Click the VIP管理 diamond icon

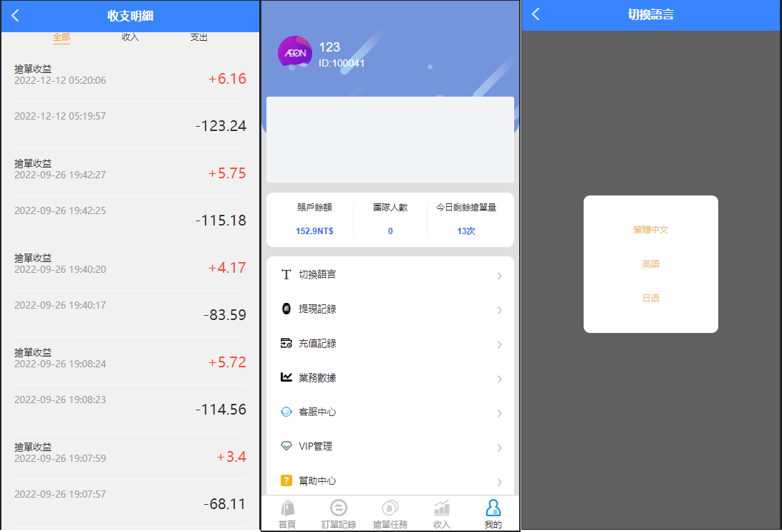coord(286,446)
